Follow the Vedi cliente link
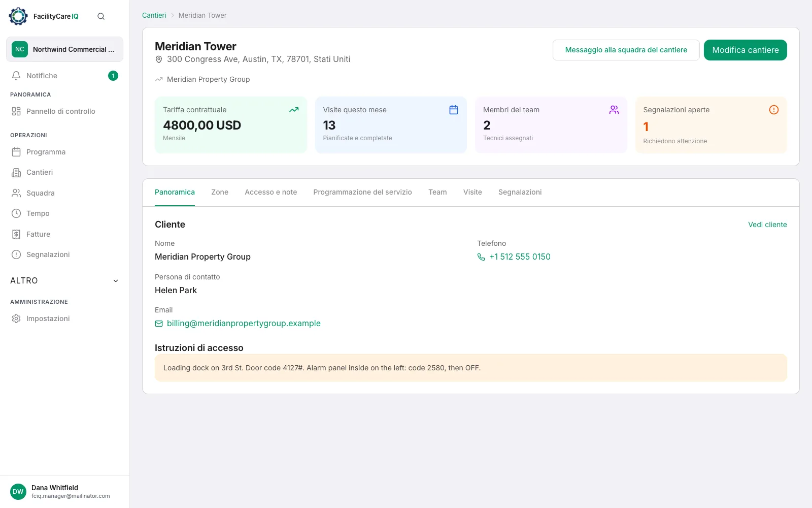This screenshot has width=812, height=508. pyautogui.click(x=767, y=225)
